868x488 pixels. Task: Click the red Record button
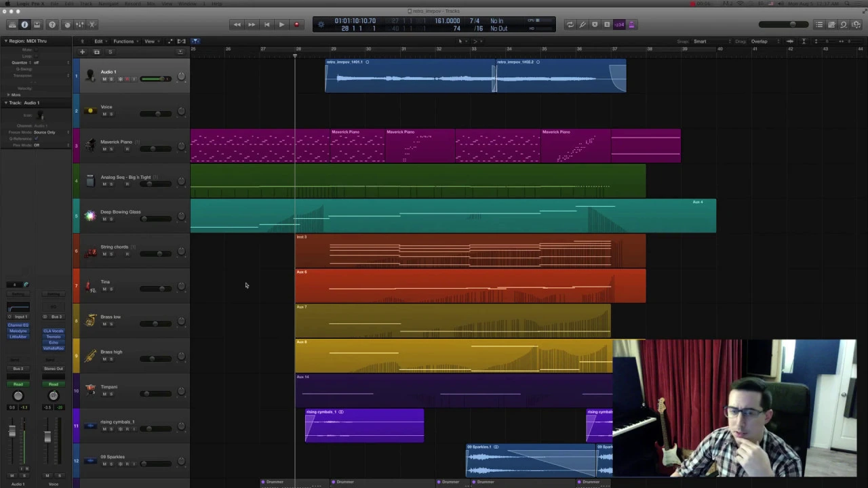click(296, 24)
